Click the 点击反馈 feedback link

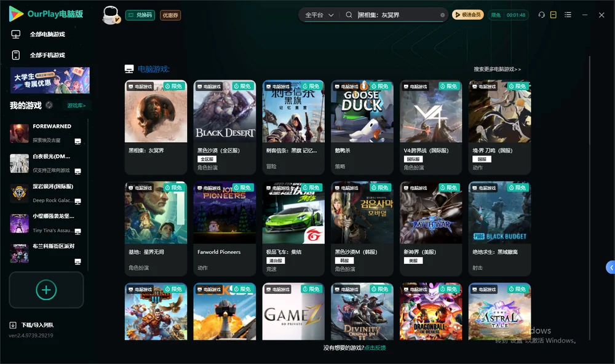[375, 348]
